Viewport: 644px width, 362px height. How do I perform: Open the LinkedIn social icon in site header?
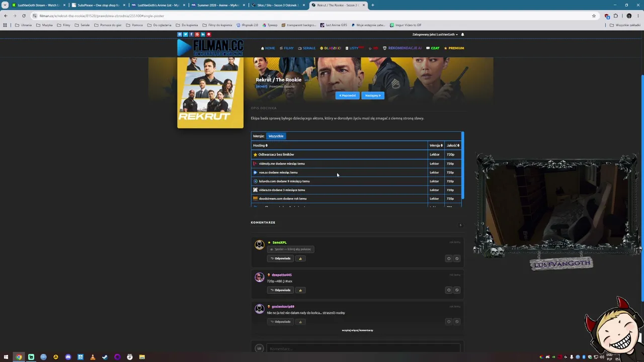click(203, 34)
